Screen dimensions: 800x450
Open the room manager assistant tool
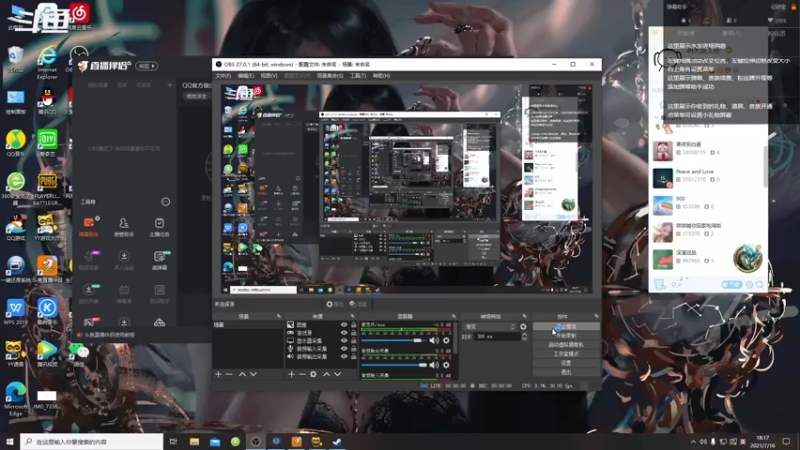124,227
